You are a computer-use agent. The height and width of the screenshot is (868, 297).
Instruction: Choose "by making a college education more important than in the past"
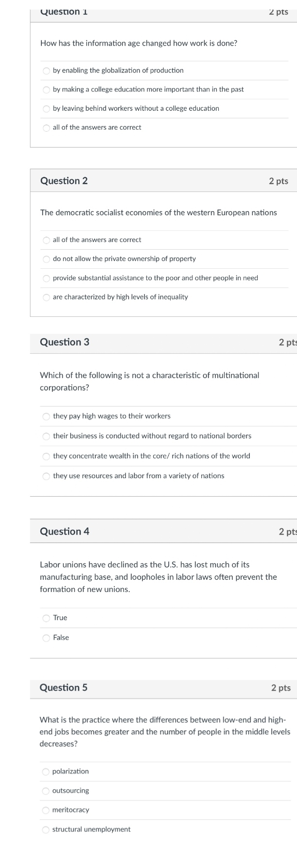click(46, 89)
